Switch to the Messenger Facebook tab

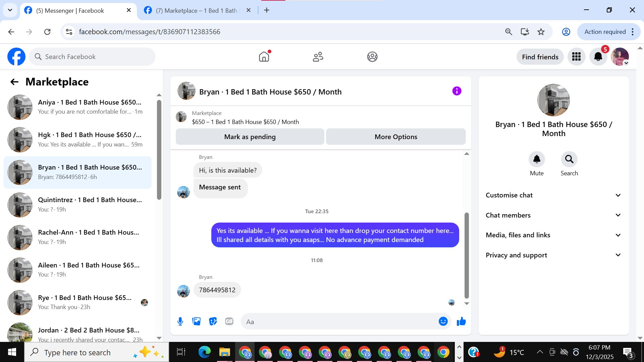78,10
